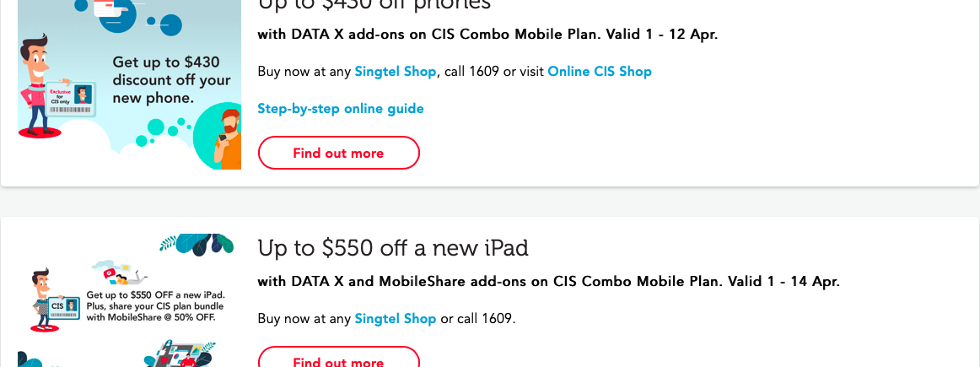Click the "Up to $430 off phones" heading
The height and width of the screenshot is (367, 980).
click(x=374, y=5)
